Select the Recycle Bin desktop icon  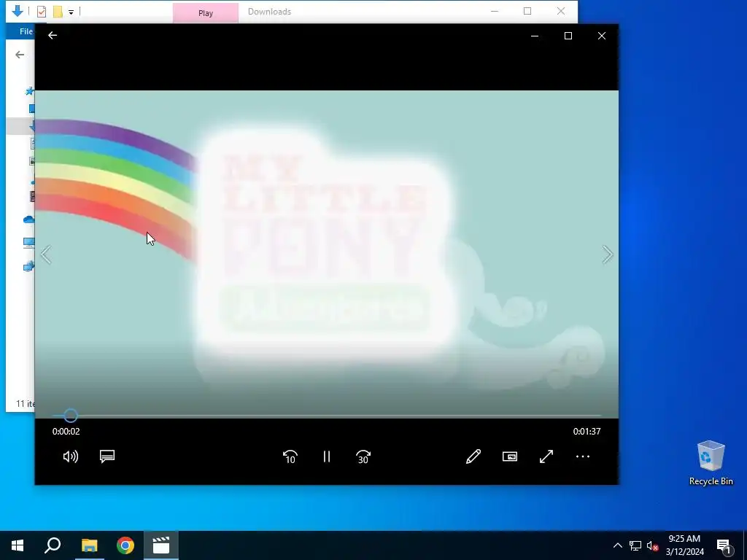711,463
